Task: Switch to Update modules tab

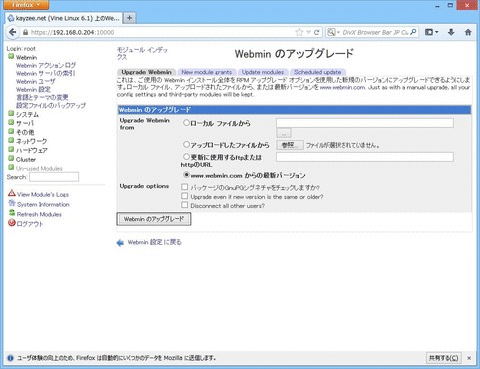Action: coord(263,72)
